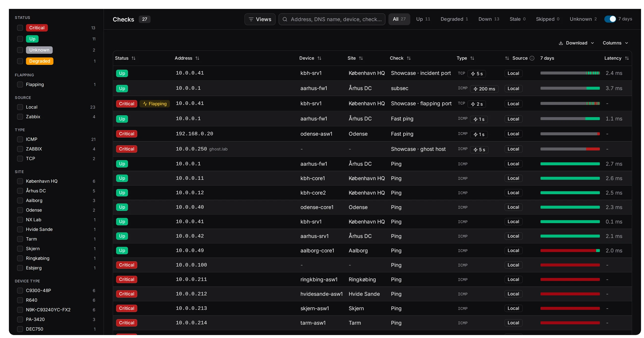This screenshot has width=644, height=338.
Task: Click the sort arrows before Source header
Action: (x=507, y=58)
